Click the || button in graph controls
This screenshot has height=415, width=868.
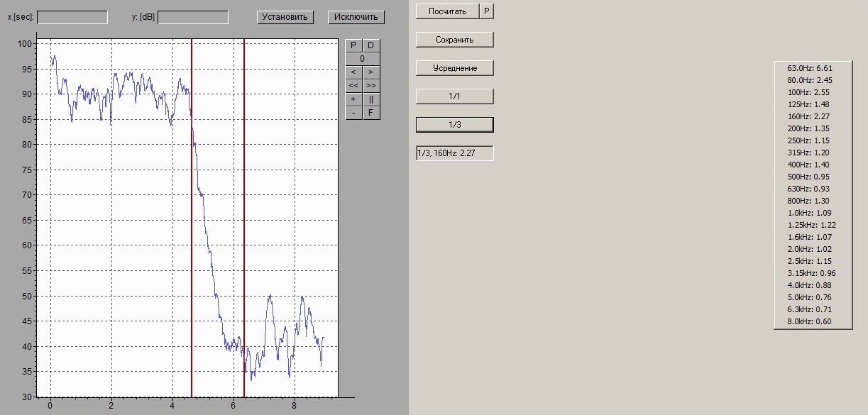pos(371,99)
